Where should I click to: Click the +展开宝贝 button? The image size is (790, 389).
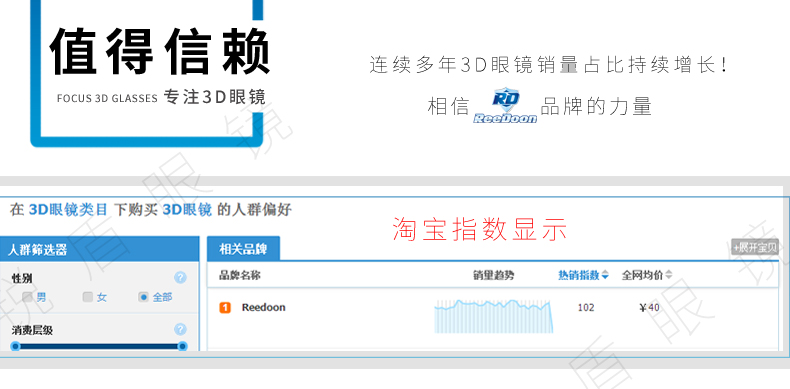(x=755, y=247)
